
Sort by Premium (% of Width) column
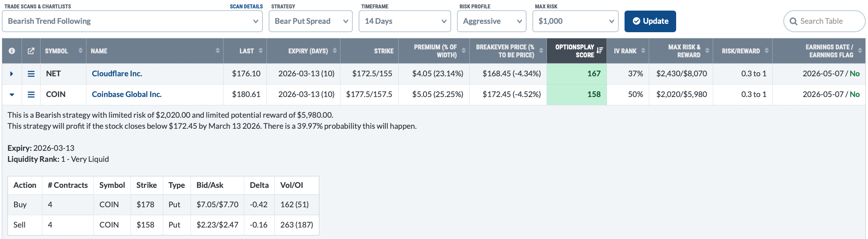pyautogui.click(x=464, y=51)
